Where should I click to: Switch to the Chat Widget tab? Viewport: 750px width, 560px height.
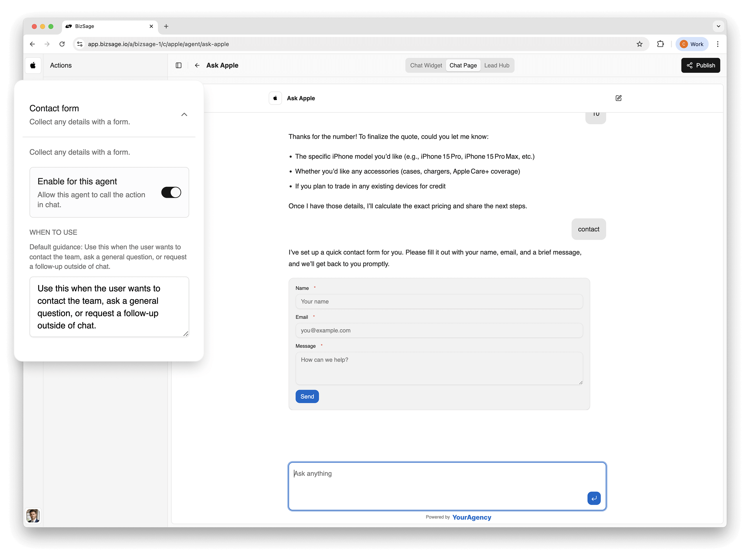(426, 65)
